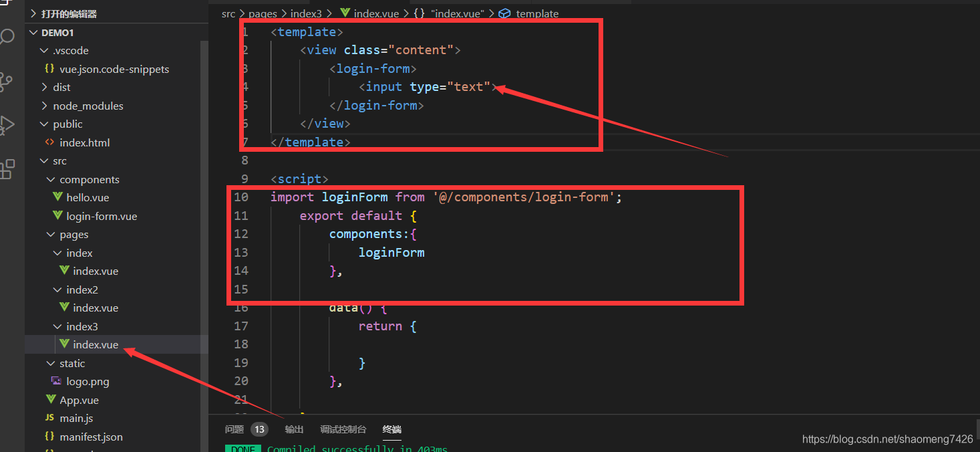Viewport: 980px width, 452px height.
Task: Click the HTML icon of index.html
Action: [x=49, y=142]
